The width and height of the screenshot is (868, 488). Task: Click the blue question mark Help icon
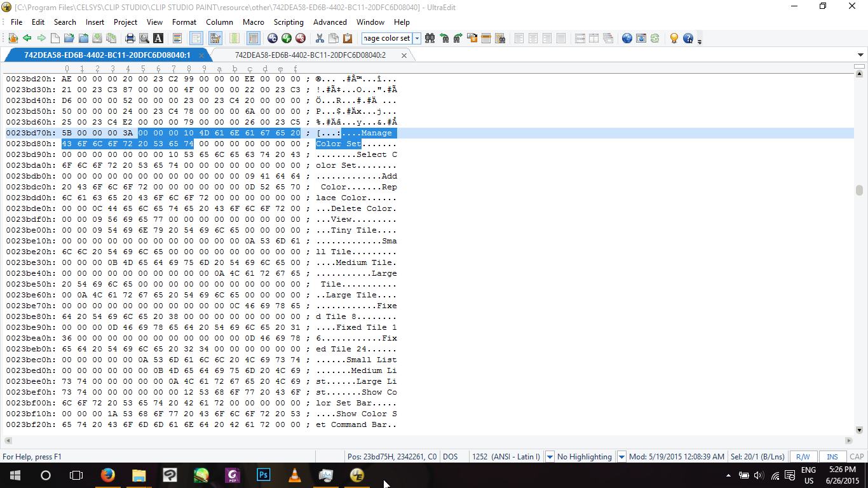[x=688, y=38]
